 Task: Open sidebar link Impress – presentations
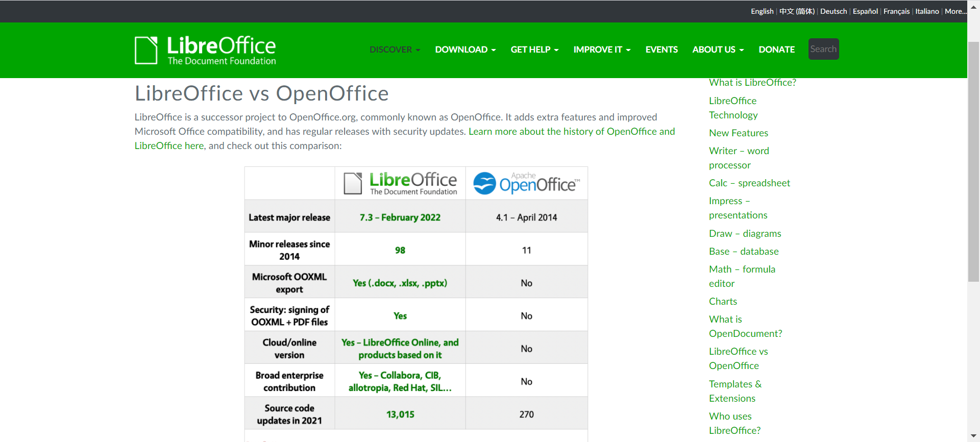738,208
